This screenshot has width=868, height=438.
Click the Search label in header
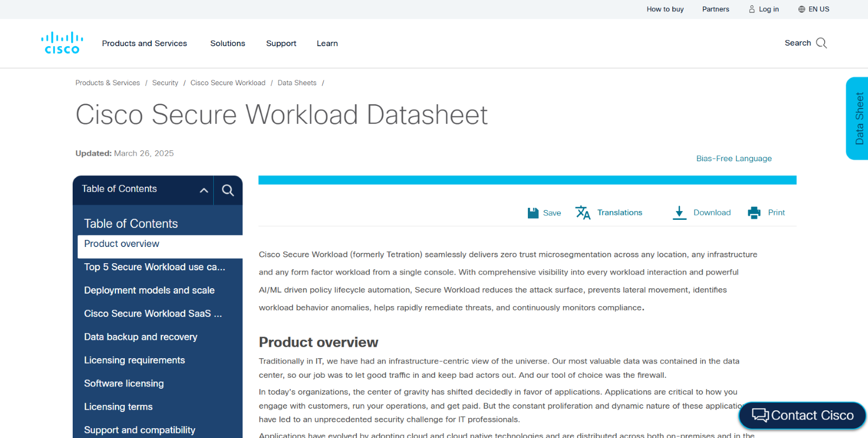point(797,43)
